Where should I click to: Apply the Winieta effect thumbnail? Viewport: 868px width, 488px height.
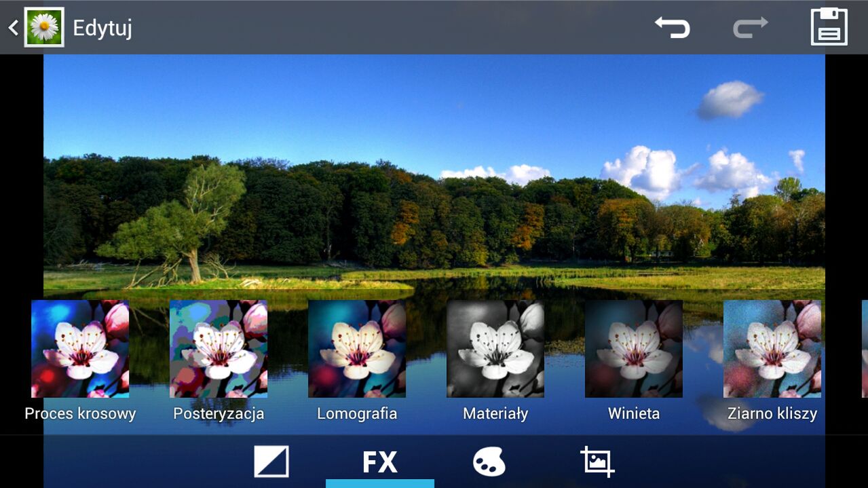tap(634, 349)
